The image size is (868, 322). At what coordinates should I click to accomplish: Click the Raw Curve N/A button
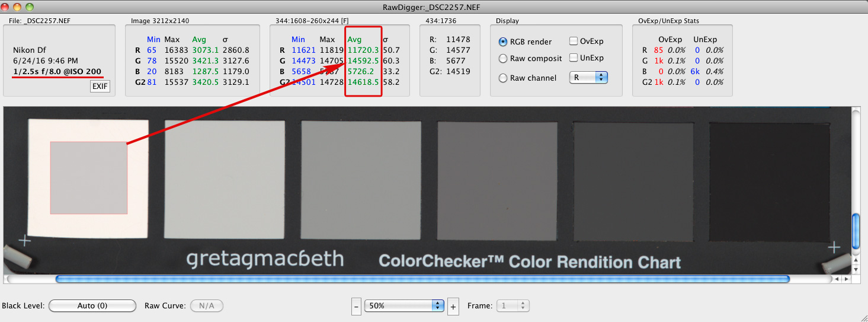206,306
